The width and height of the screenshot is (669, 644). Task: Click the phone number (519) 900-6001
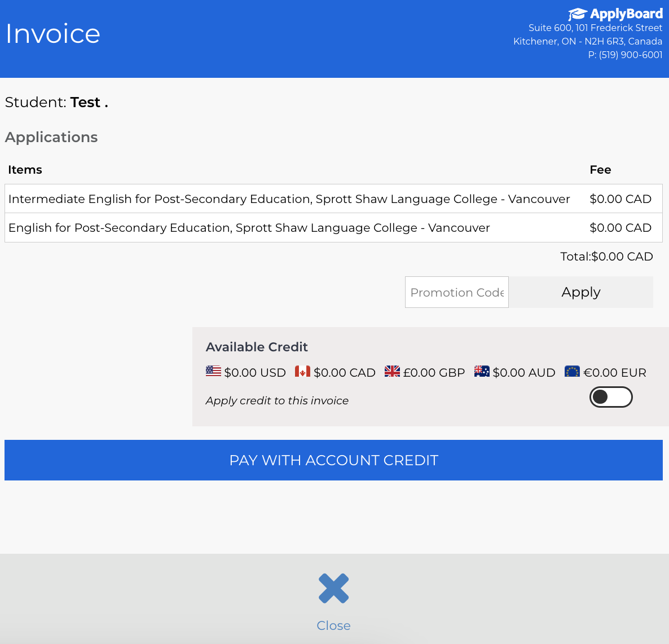[625, 55]
